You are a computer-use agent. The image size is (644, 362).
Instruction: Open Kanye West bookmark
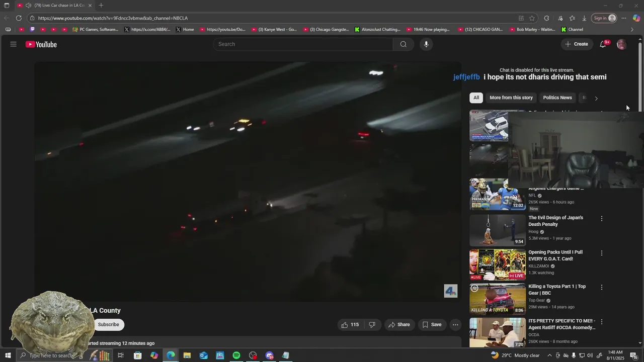pos(274,30)
